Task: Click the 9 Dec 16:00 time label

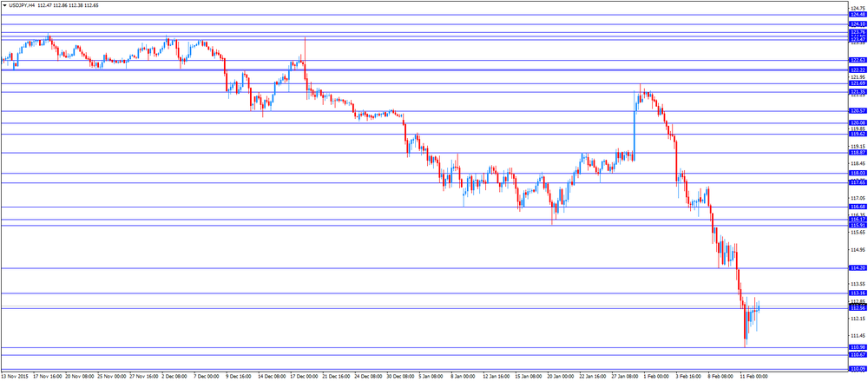Action: (240, 377)
